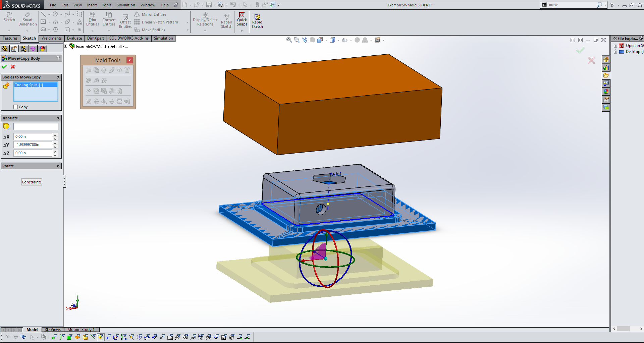Activate Rapid Sketch tool
This screenshot has height=343, width=644.
(257, 21)
